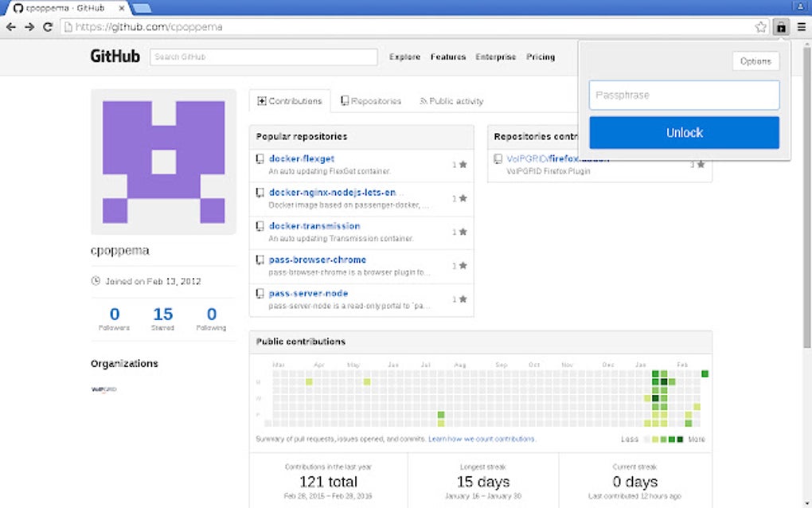Click the bookmark star in the address bar

[x=760, y=26]
